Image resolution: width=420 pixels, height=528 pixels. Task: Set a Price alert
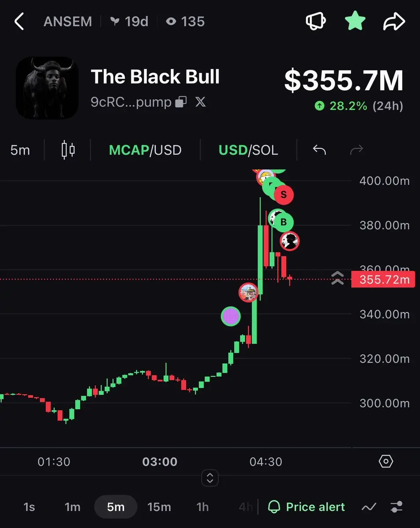coord(307,507)
